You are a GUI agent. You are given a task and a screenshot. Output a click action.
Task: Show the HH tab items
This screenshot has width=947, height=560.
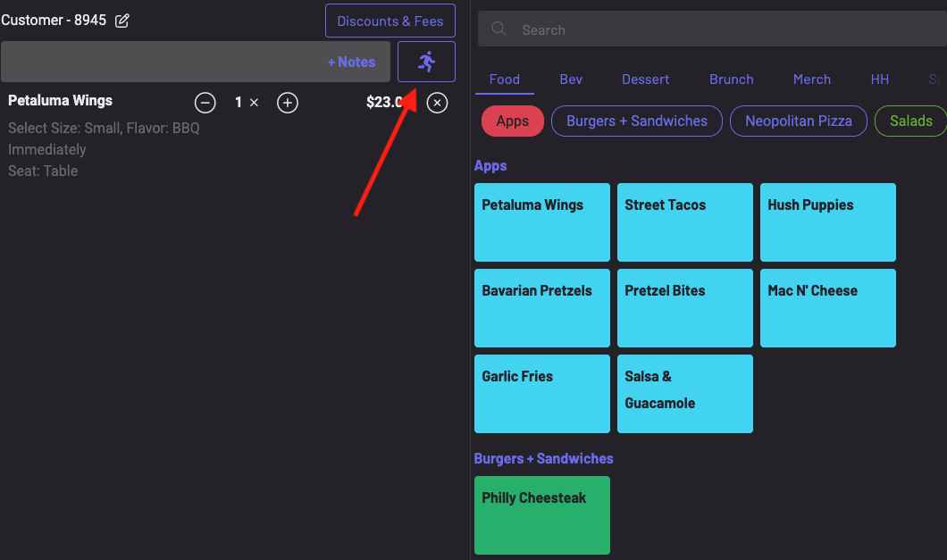[x=879, y=79]
